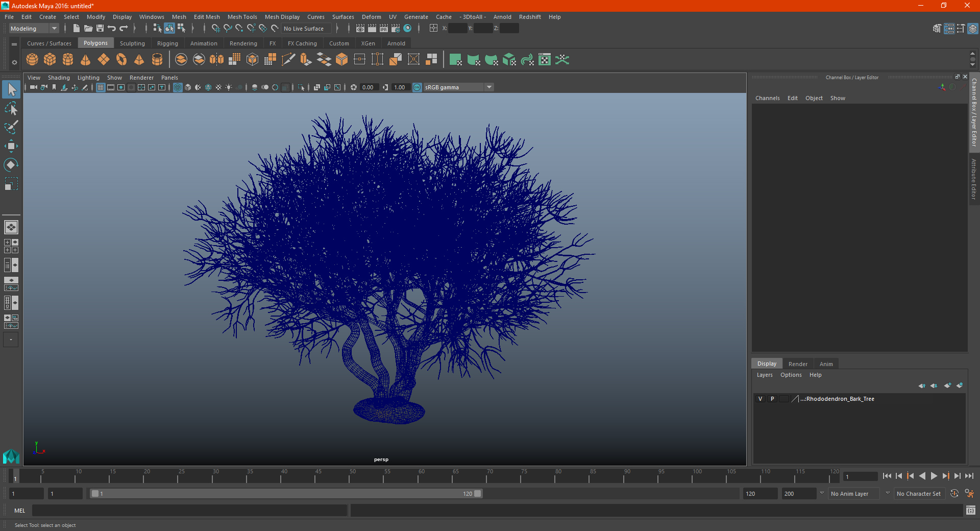Go to end of playback range

click(969, 476)
